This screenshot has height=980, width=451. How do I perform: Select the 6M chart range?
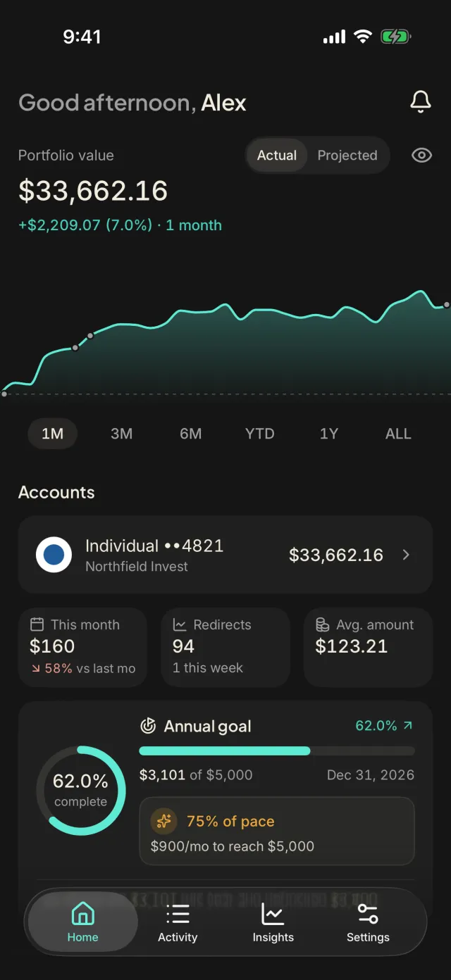[191, 434]
